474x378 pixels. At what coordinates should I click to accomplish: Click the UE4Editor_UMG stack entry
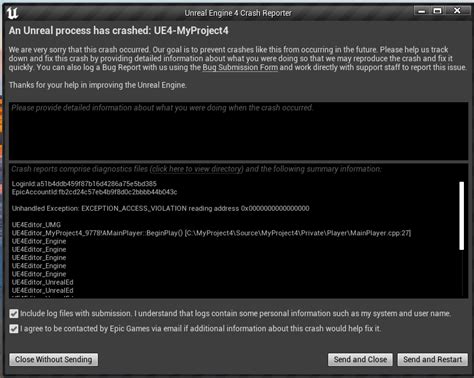[x=36, y=225]
